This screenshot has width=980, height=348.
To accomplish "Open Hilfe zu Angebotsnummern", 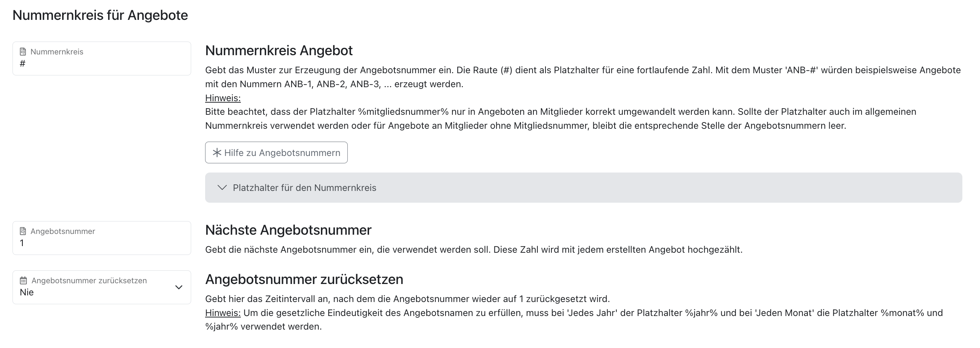I will click(x=276, y=153).
